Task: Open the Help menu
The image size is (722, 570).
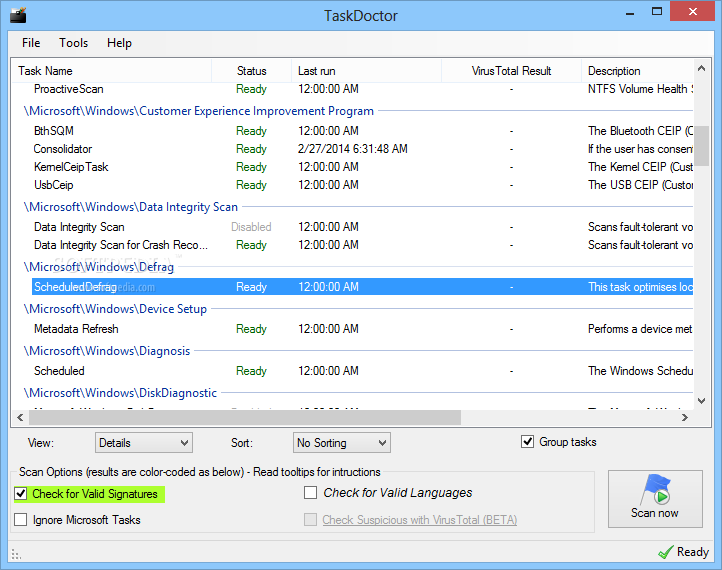Action: (x=119, y=43)
